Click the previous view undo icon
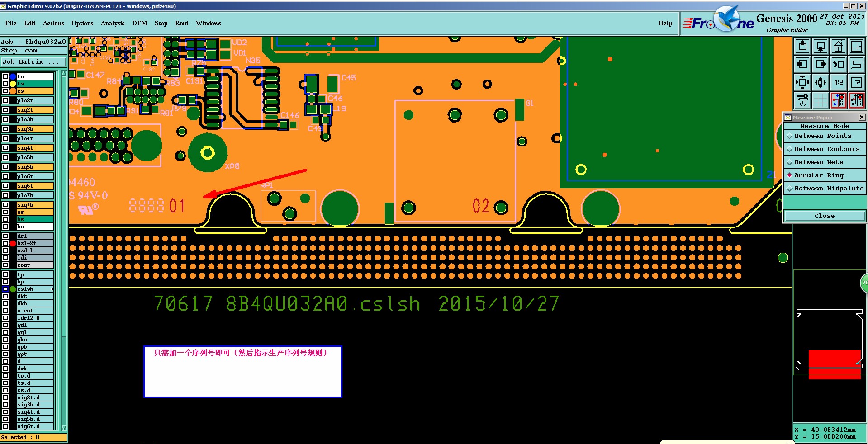This screenshot has width=868, height=444. tap(839, 64)
